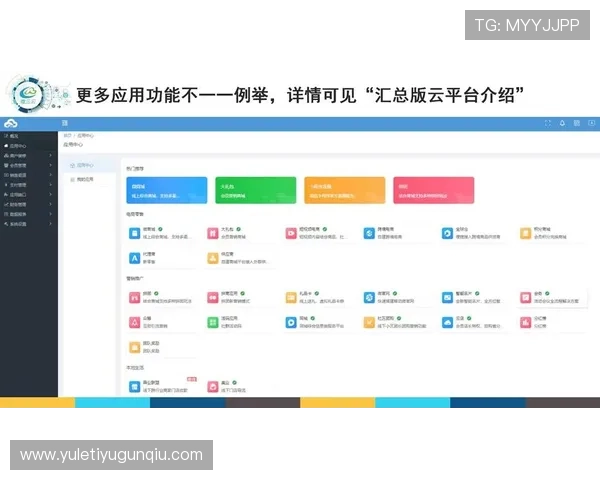Click the grid icon beside the bell
The height and width of the screenshot is (480, 600).
coord(577,123)
